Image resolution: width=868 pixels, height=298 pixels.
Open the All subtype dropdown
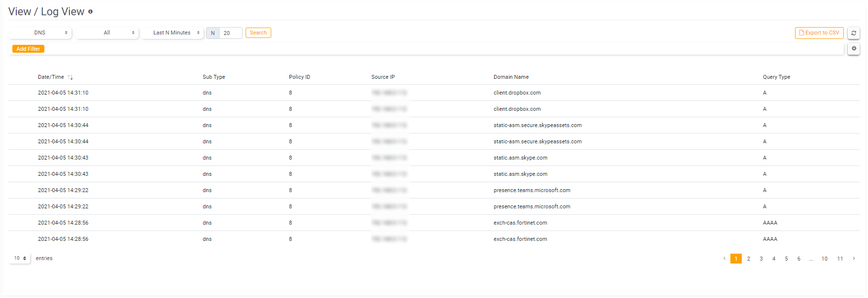point(107,33)
